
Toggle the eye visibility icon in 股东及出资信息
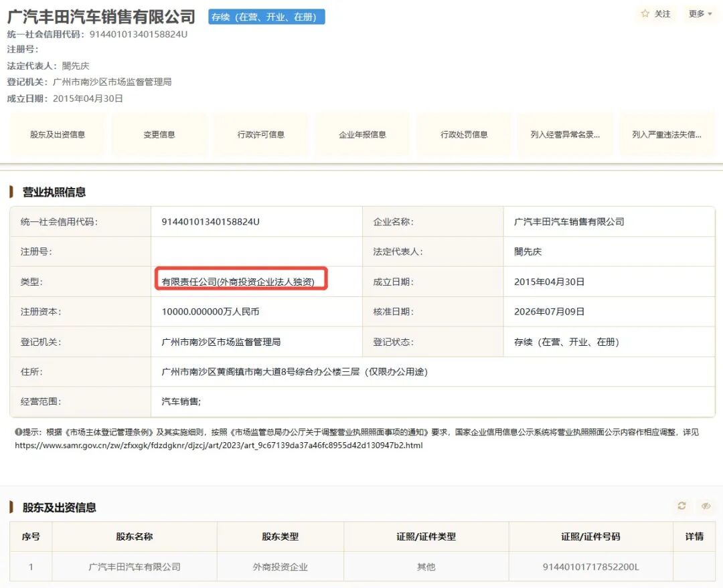(706, 506)
